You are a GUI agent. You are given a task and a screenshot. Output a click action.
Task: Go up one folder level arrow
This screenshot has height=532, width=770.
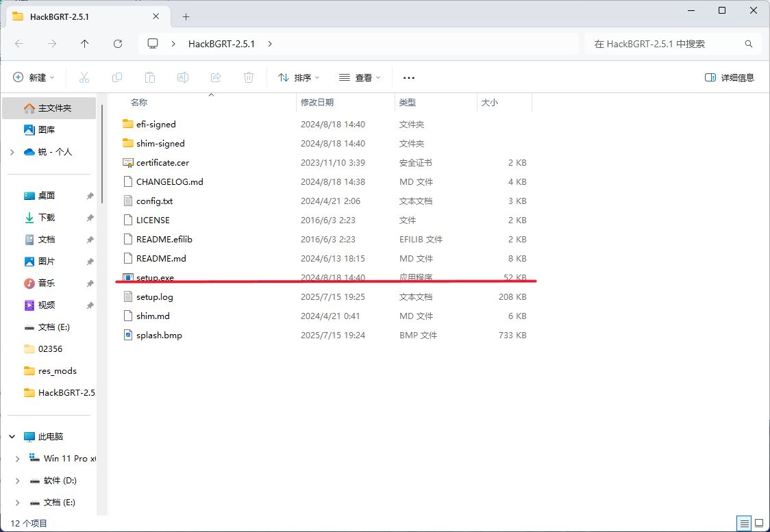coord(84,44)
